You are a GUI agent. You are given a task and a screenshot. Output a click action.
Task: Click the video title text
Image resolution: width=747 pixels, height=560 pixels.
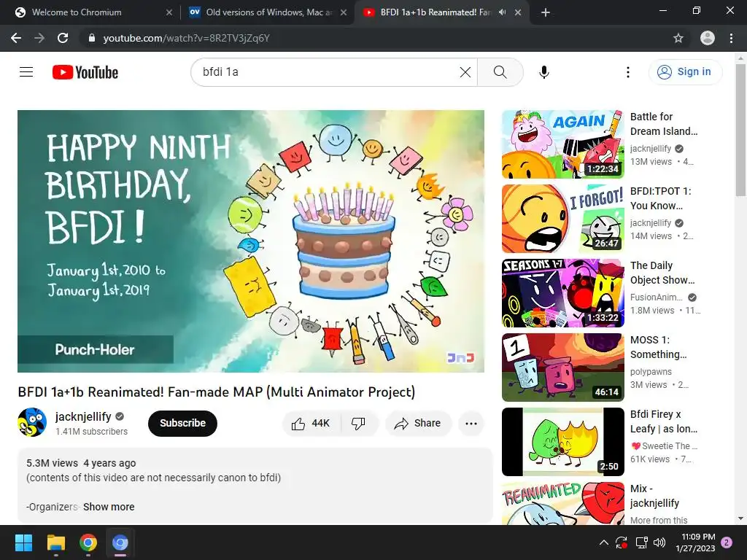(216, 392)
